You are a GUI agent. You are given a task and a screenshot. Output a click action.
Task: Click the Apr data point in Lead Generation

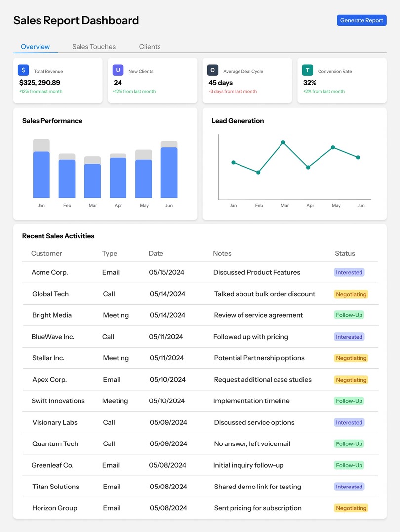[308, 167]
